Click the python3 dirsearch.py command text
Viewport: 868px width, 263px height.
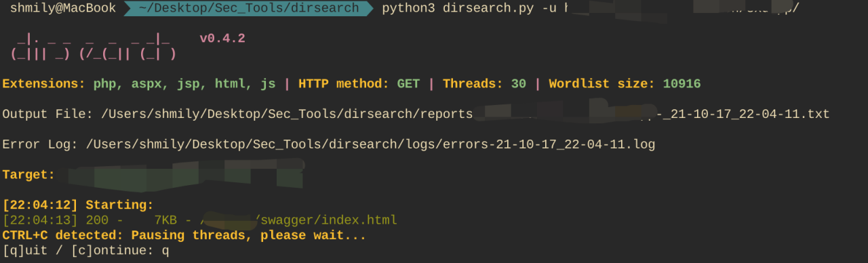pyautogui.click(x=457, y=8)
